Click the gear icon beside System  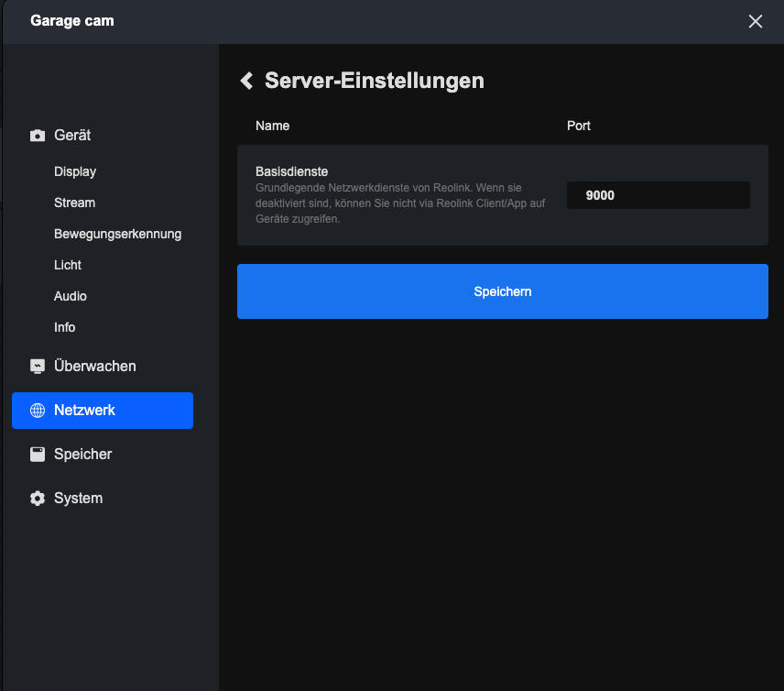[38, 499]
